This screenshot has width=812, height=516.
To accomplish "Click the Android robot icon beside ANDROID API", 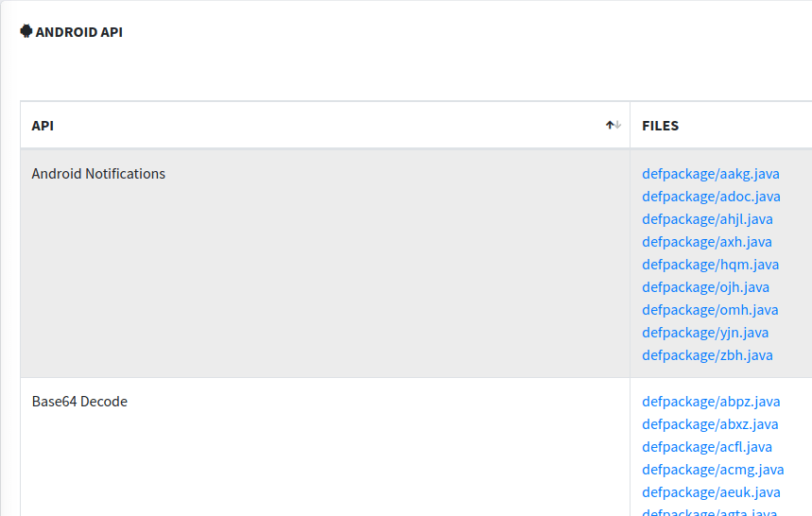I will (x=26, y=31).
